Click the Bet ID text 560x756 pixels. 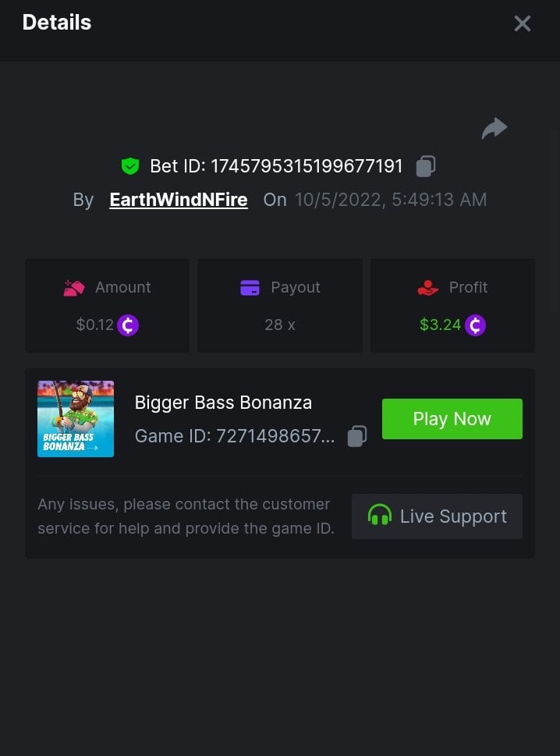point(276,166)
